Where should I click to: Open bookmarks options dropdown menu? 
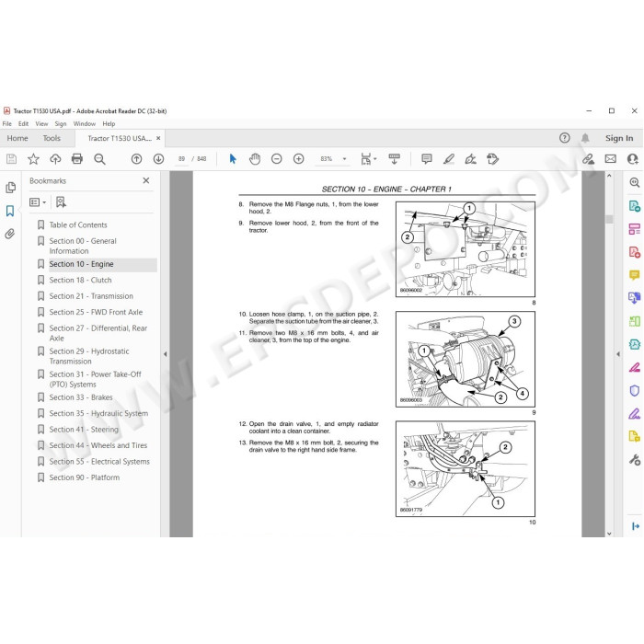pos(38,202)
